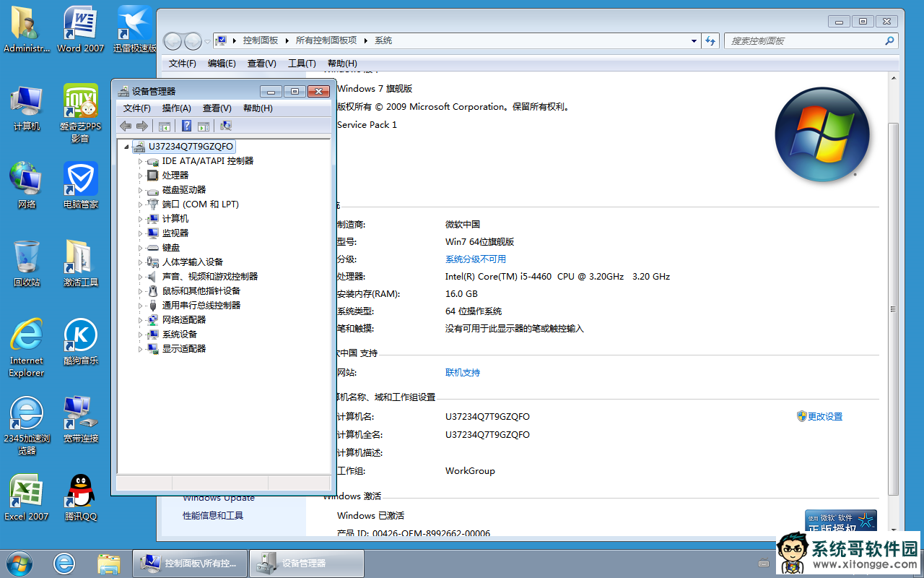The height and width of the screenshot is (578, 924).
Task: Select the 迅雷极速版 desktop icon
Action: click(134, 30)
